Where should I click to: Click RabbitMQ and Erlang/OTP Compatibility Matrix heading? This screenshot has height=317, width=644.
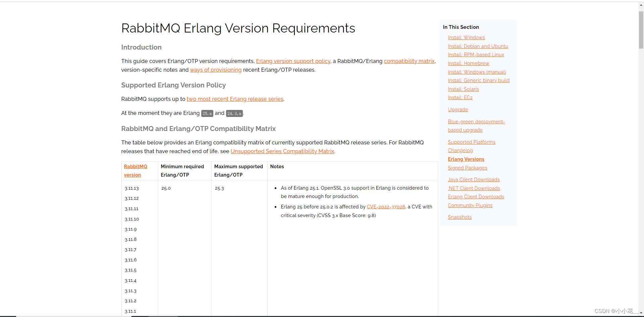198,129
